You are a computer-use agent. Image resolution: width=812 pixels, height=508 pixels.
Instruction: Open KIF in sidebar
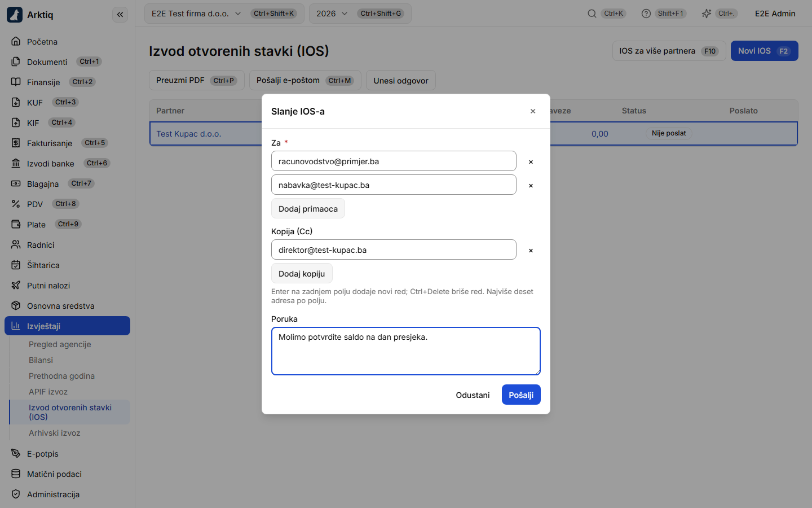point(67,123)
